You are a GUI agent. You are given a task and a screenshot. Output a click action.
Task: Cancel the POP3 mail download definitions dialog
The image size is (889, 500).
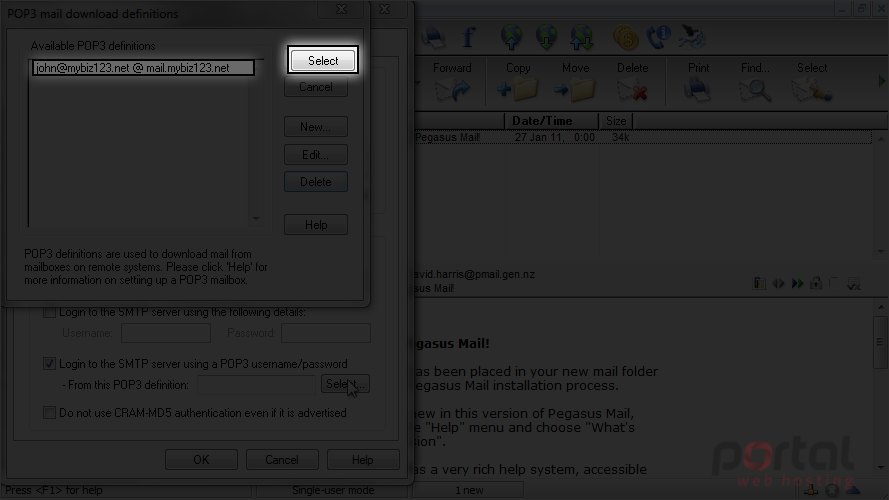coord(316,87)
